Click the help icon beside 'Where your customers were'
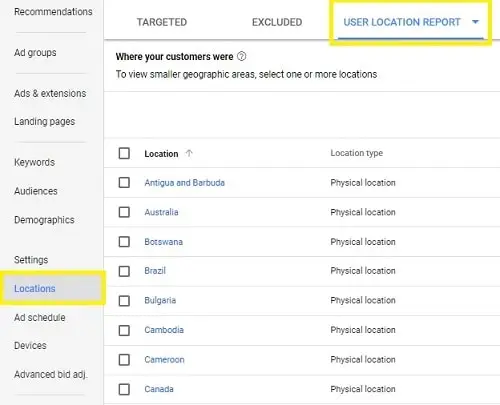500x405 pixels. [x=241, y=56]
